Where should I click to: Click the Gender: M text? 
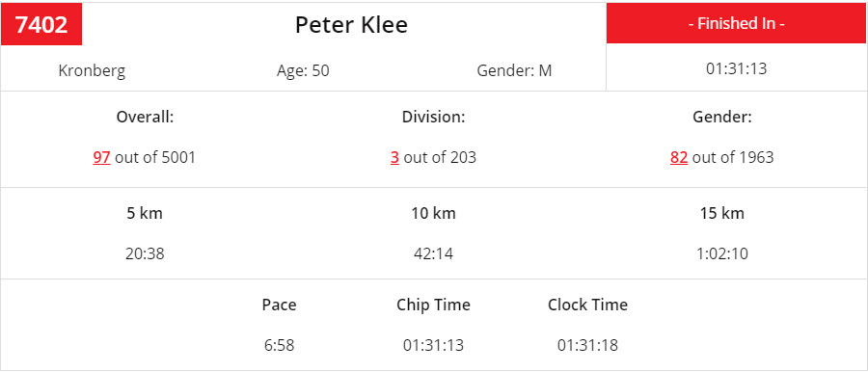514,71
